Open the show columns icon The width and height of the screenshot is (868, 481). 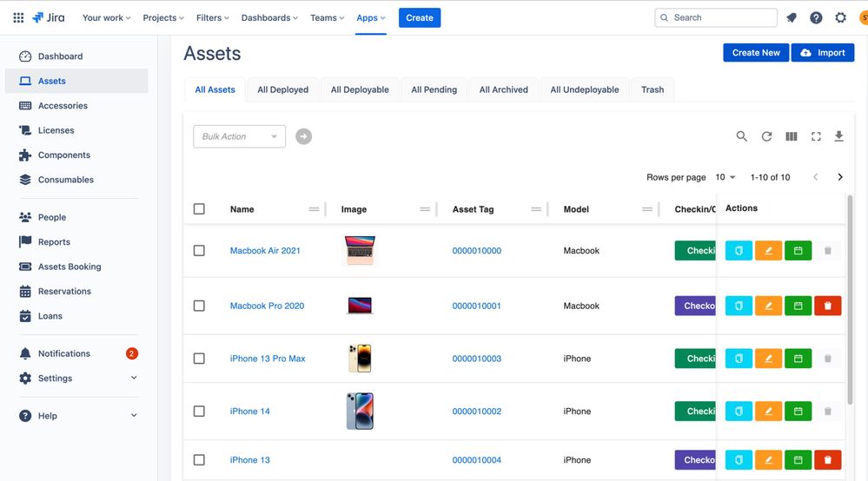(792, 136)
